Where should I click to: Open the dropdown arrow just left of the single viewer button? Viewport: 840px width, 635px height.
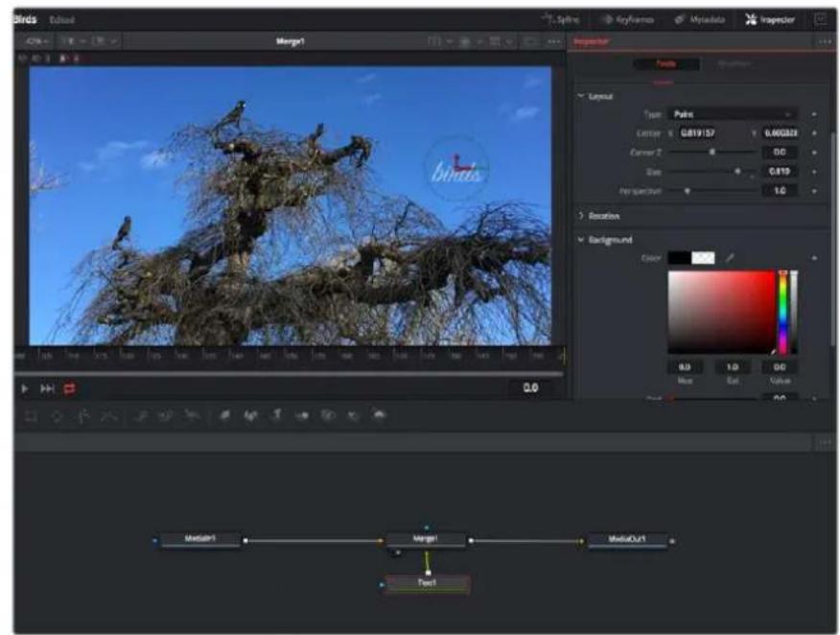point(509,41)
